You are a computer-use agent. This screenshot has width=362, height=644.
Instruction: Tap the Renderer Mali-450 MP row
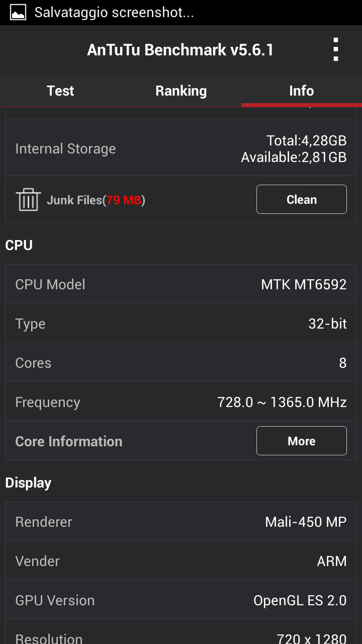pyautogui.click(x=181, y=522)
